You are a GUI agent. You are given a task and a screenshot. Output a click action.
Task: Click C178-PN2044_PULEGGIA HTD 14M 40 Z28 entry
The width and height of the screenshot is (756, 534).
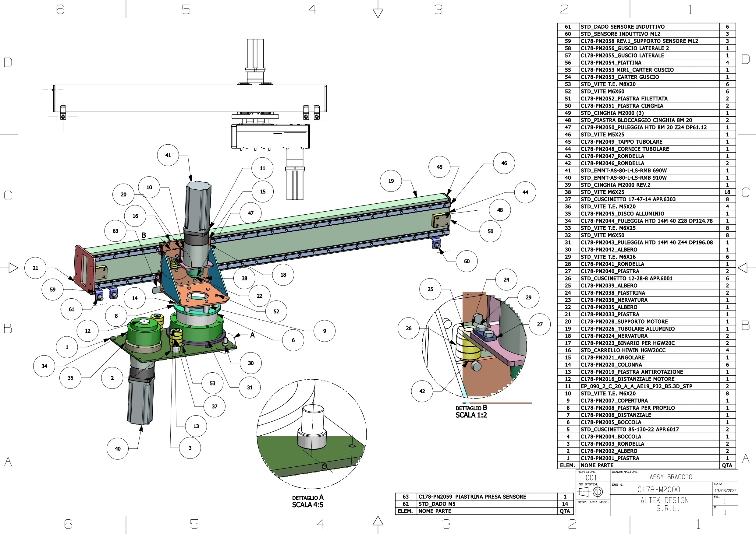[647, 221]
